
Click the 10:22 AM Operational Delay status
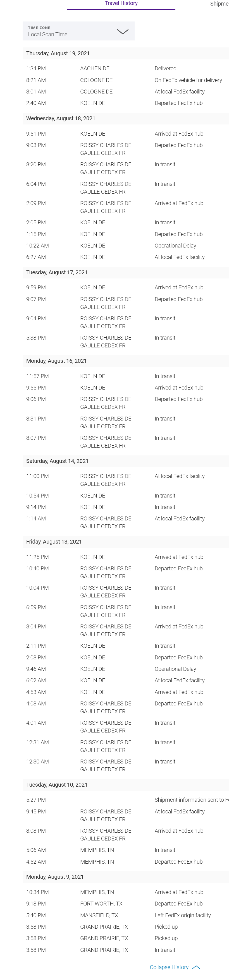175,246
